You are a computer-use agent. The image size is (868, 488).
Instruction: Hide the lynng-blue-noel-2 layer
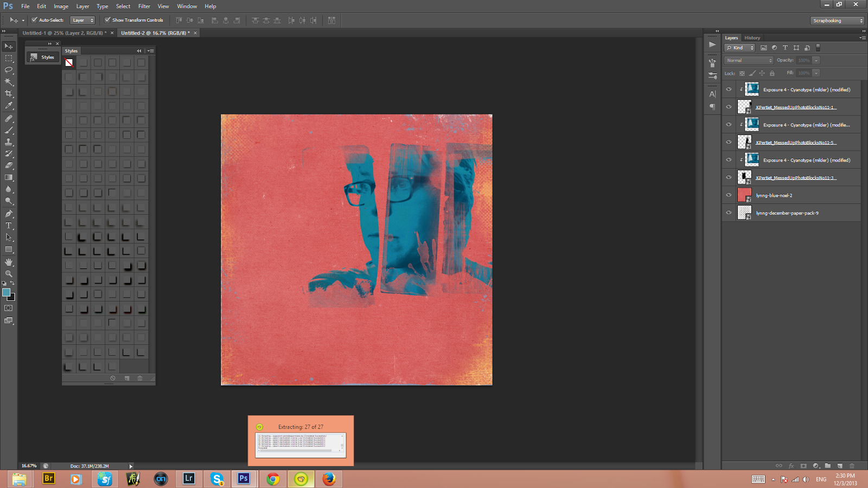tap(729, 195)
